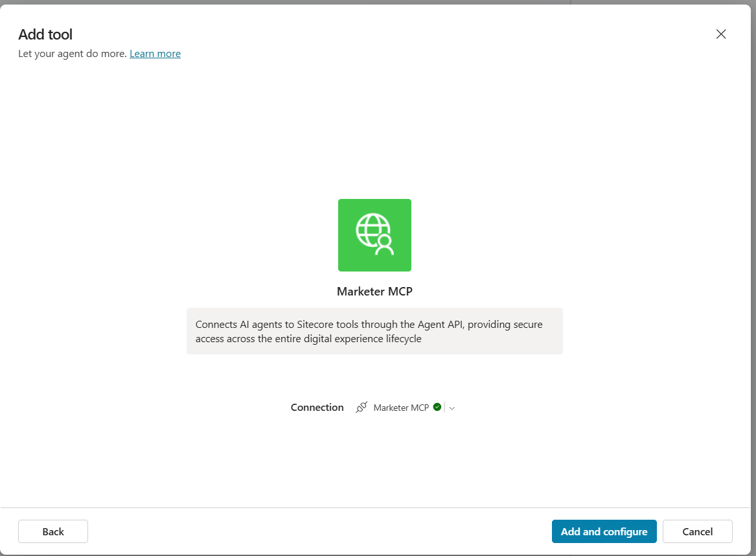This screenshot has height=556, width=756.
Task: Select the Marketer MCP connection name
Action: 401,408
